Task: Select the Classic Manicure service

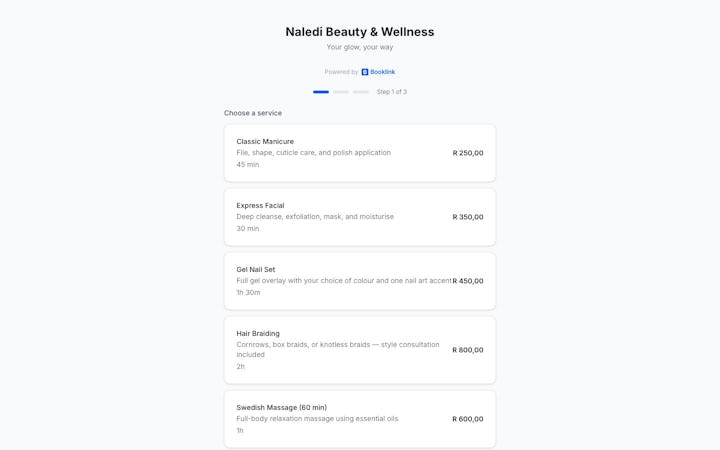Action: pos(359,153)
